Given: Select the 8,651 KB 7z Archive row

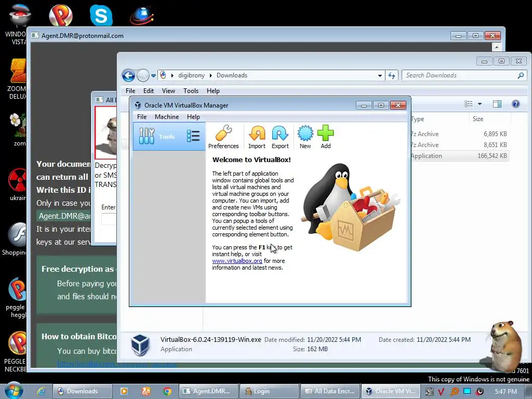Looking at the screenshot, I should click(x=459, y=145).
